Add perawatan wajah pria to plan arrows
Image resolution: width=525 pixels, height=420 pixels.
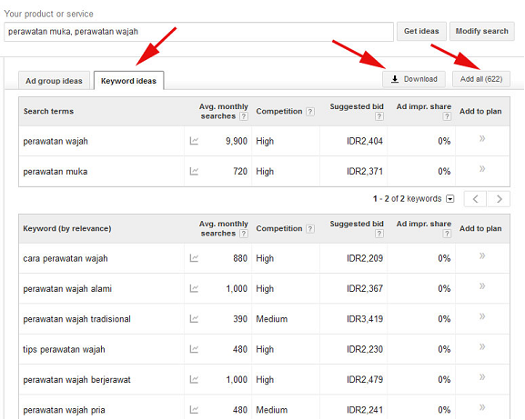482,407
